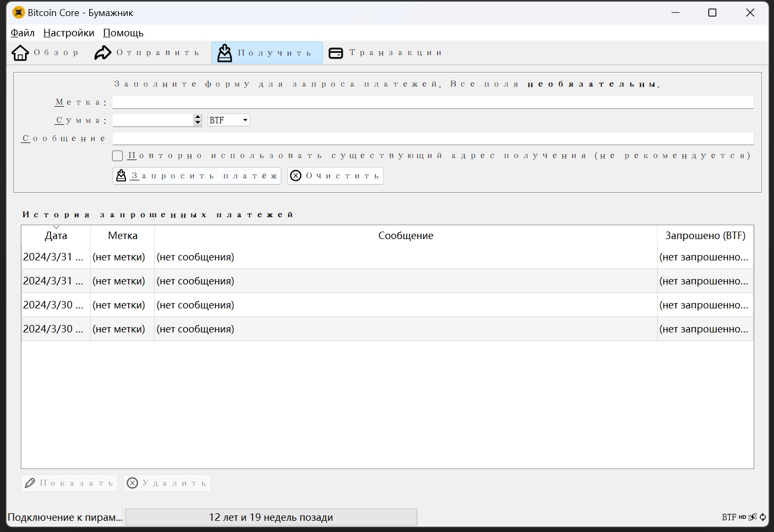Screen dimensions: 774x532
Task: Click the Показать show button
Action: 69,483
